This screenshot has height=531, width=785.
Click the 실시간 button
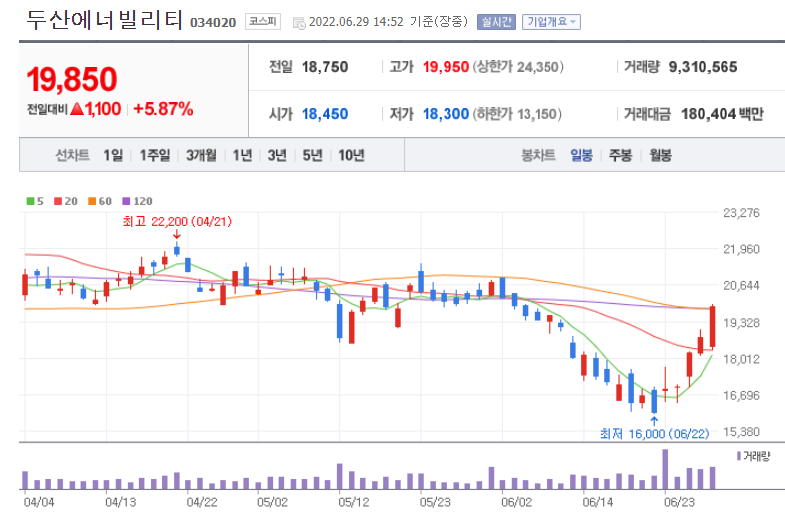tap(496, 22)
